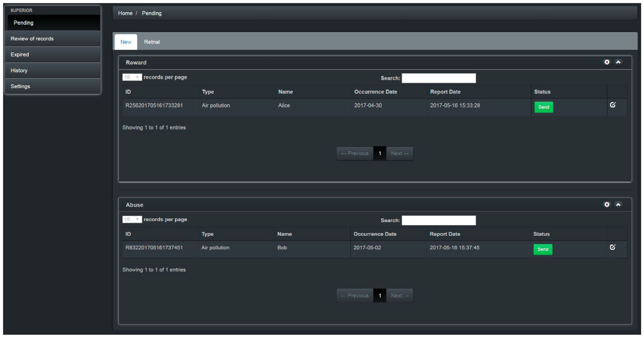Open the Reward records-per-page dropdown
644x338 pixels.
point(132,77)
